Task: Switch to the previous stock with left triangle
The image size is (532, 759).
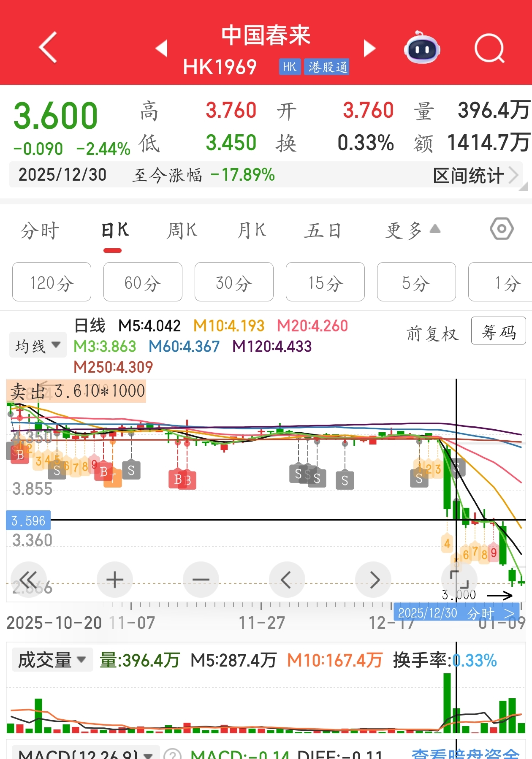Action: (x=162, y=48)
